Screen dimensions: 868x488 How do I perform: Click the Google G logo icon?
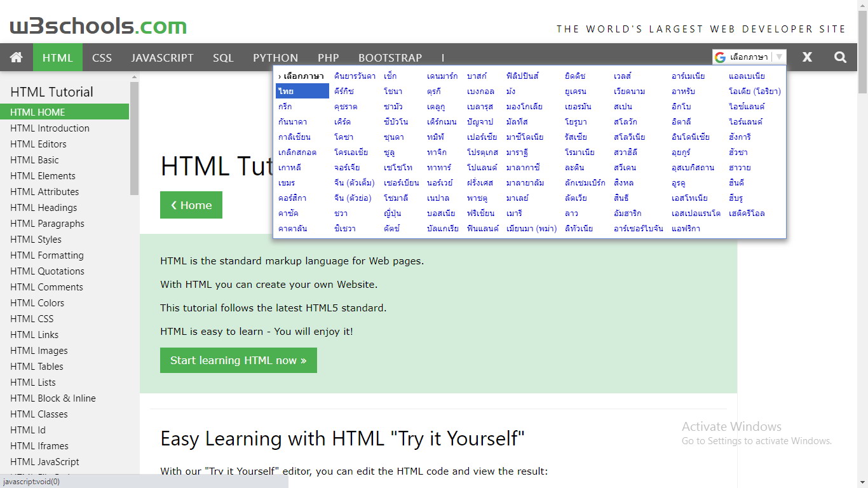(x=720, y=57)
